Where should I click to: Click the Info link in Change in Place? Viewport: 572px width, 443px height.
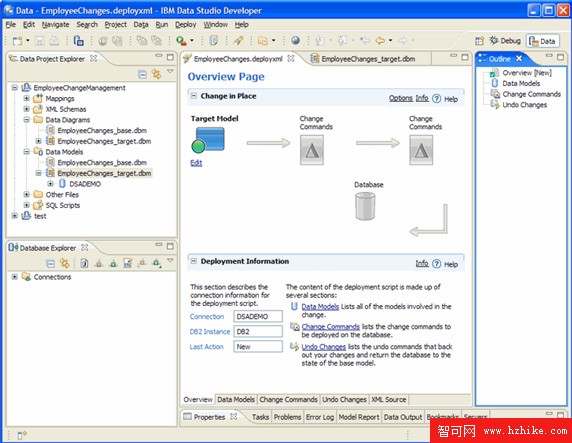pyautogui.click(x=422, y=98)
